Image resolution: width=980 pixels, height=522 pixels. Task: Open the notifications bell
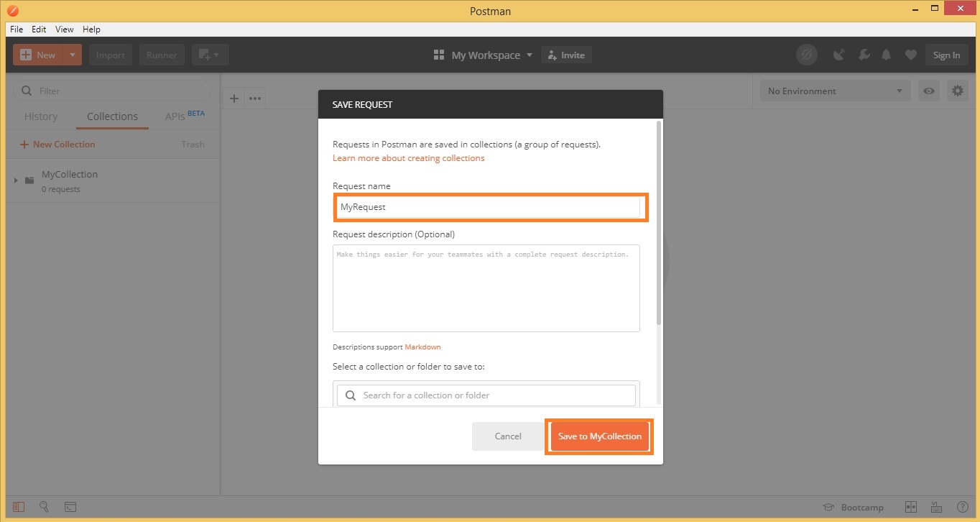coord(887,55)
